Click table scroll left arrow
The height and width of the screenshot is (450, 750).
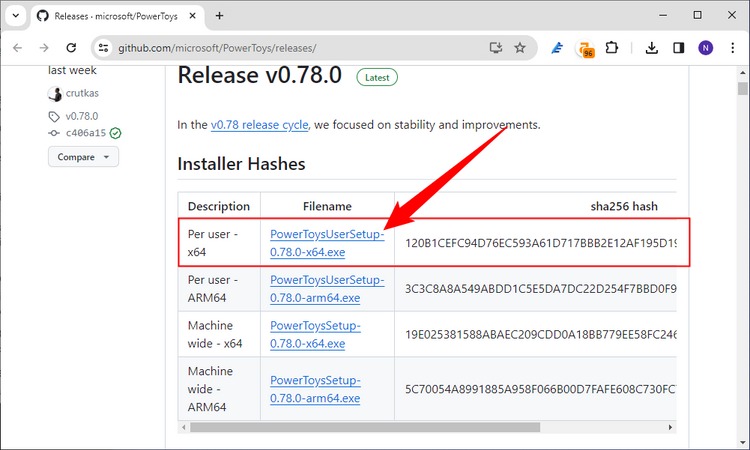pyautogui.click(x=184, y=427)
